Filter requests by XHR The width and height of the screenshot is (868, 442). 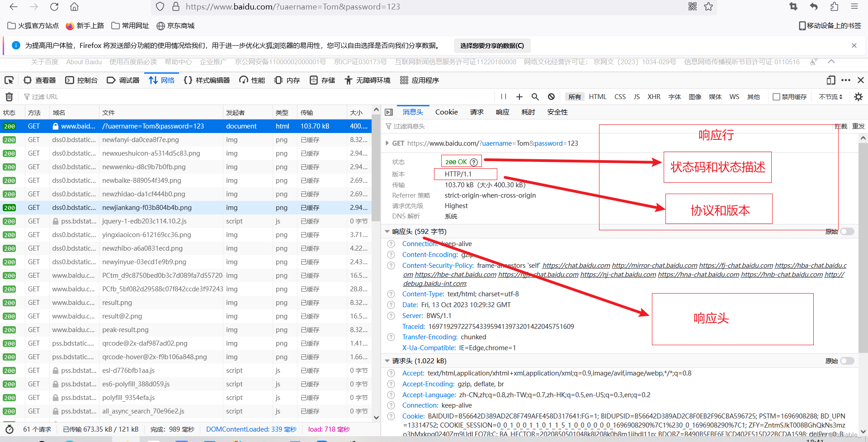[x=654, y=97]
